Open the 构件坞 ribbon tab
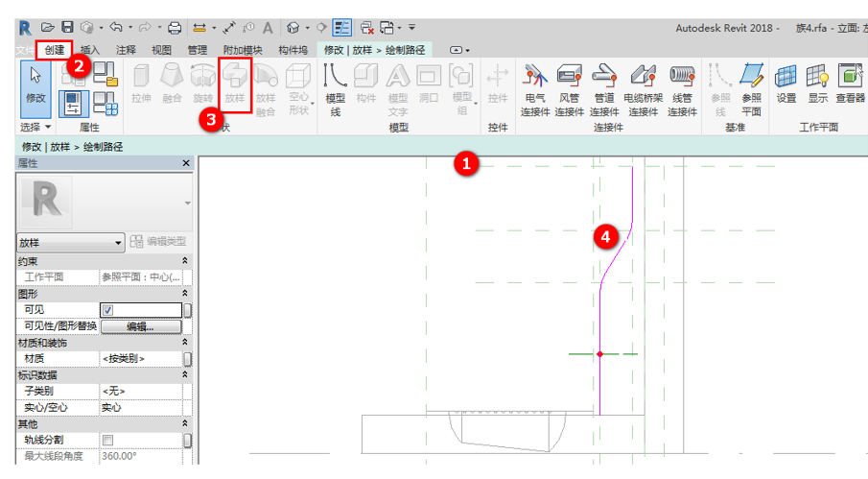The height and width of the screenshot is (479, 868). [x=293, y=50]
